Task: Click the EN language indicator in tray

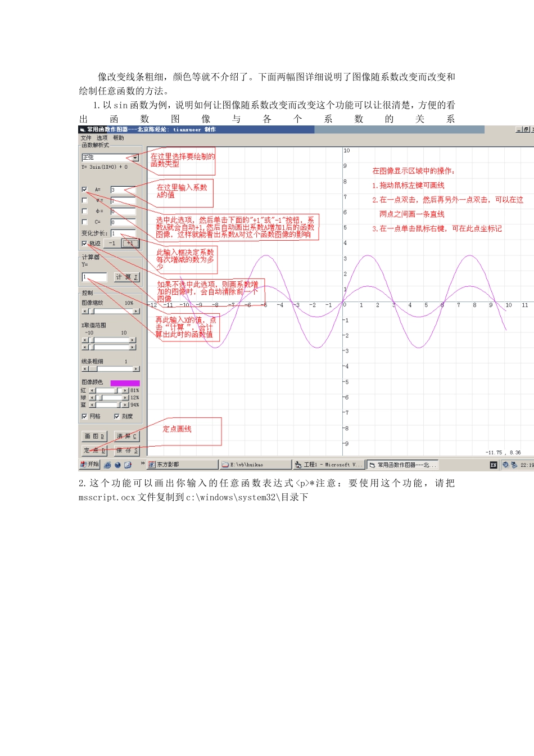Action: (x=494, y=465)
